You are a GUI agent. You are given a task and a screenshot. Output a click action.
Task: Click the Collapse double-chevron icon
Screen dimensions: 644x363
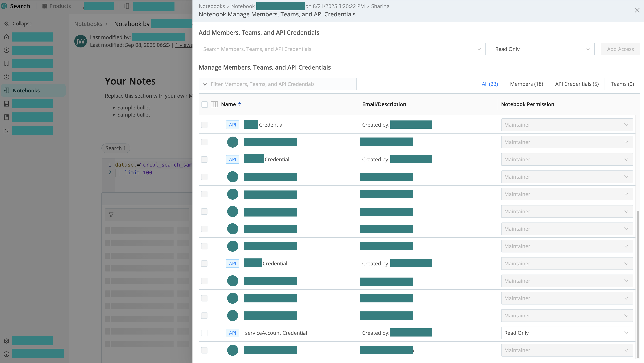click(x=6, y=23)
